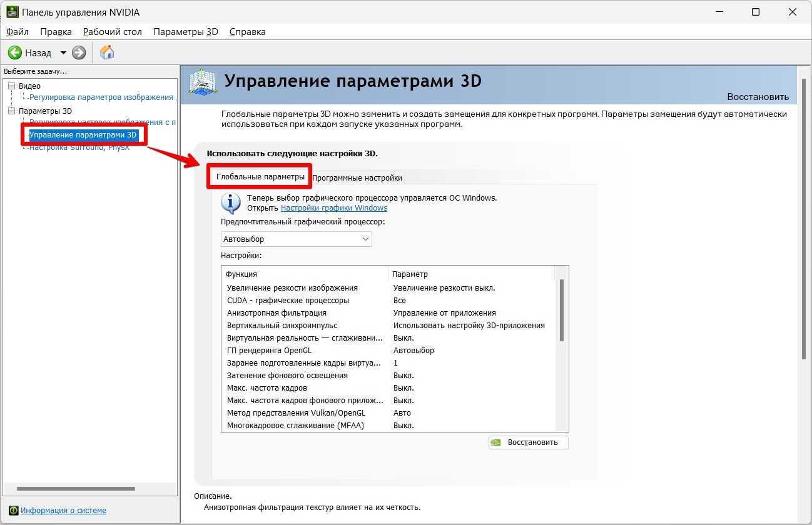Open the Файл menu

click(18, 32)
